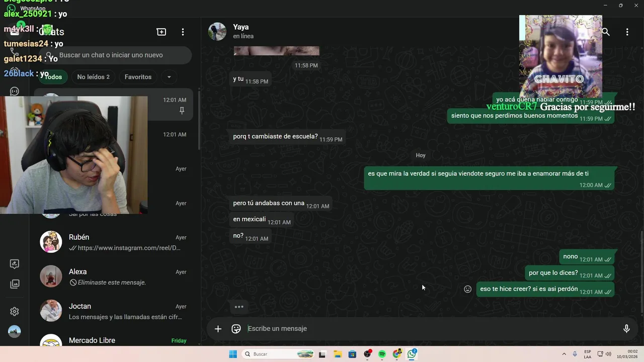Open the chats list three-dot menu

click(183, 32)
